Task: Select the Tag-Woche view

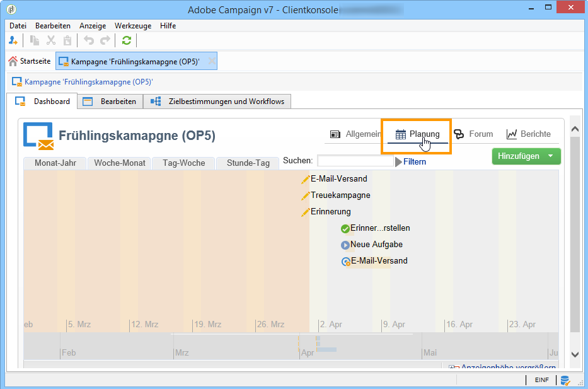Action: tap(184, 163)
